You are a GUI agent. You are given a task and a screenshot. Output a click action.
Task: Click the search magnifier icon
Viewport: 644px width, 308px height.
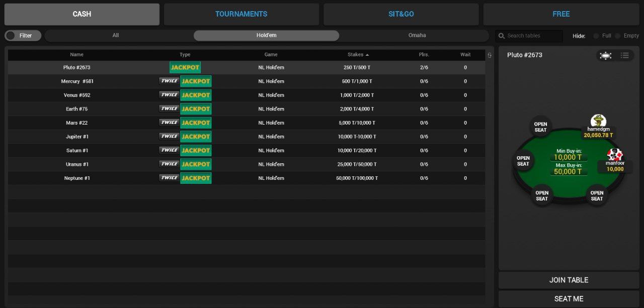click(501, 36)
